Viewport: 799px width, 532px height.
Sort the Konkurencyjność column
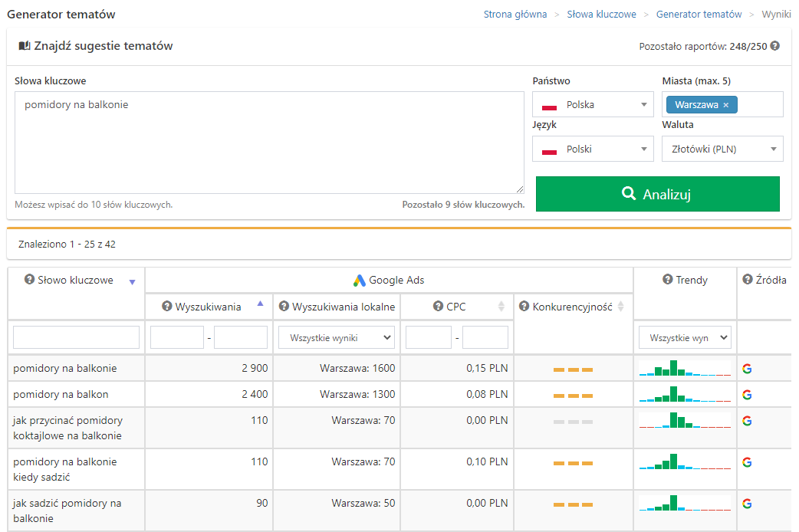pos(620,307)
